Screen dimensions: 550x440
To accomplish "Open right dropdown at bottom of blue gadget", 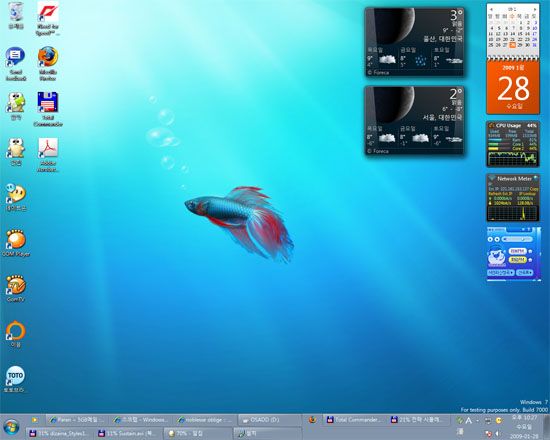I will [x=525, y=273].
